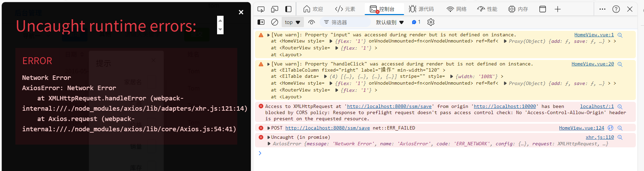Open the 源代码 (Sources) tab
644x171 pixels.
421,9
